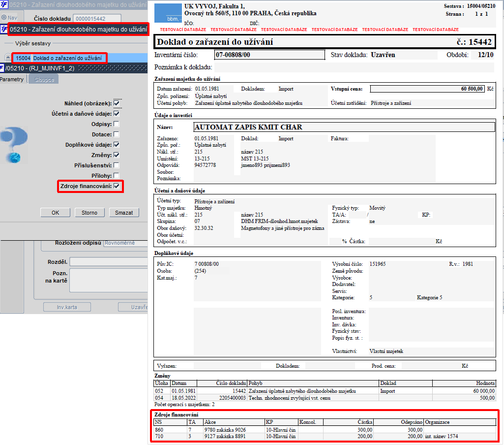Screen dimensions: 504x445
Task: Toggle the Náhled (obrázek) checkbox
Action: [117, 103]
